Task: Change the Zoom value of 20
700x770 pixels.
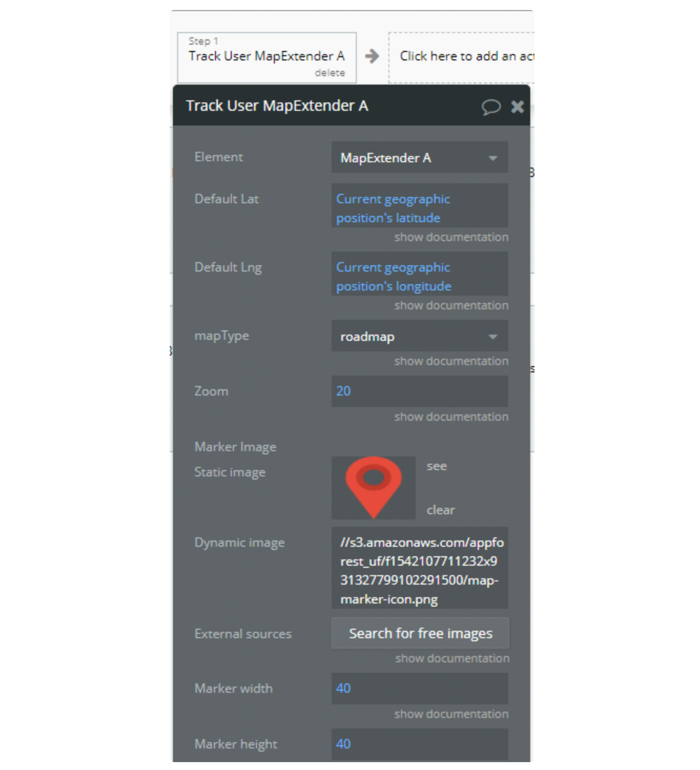Action: click(x=419, y=391)
